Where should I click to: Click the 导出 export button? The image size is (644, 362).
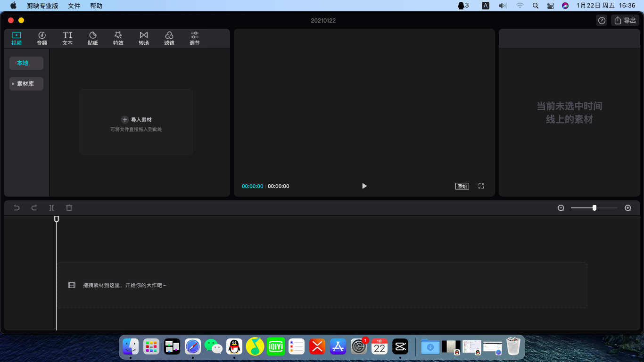[625, 20]
